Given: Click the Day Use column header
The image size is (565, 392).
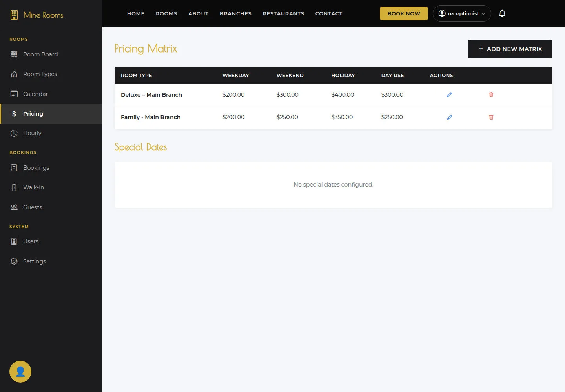Looking at the screenshot, I should pyautogui.click(x=392, y=76).
